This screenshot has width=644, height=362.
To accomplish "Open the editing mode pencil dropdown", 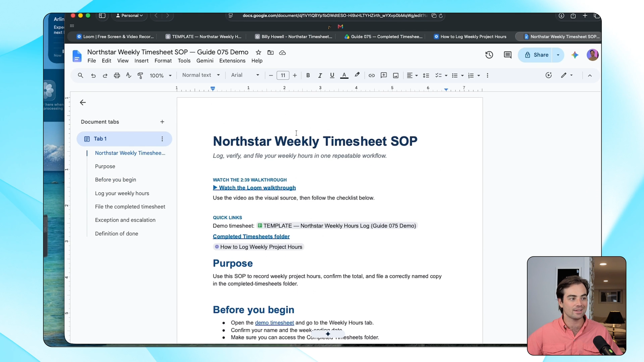I will point(567,75).
